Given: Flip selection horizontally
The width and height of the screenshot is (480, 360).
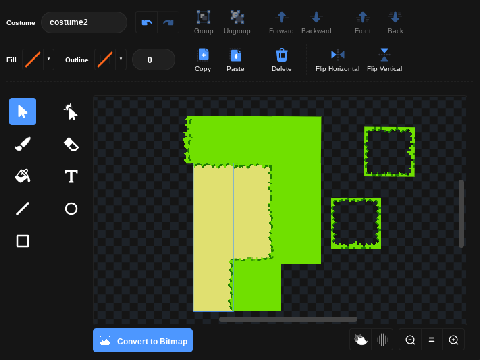Looking at the screenshot, I should pos(337,60).
